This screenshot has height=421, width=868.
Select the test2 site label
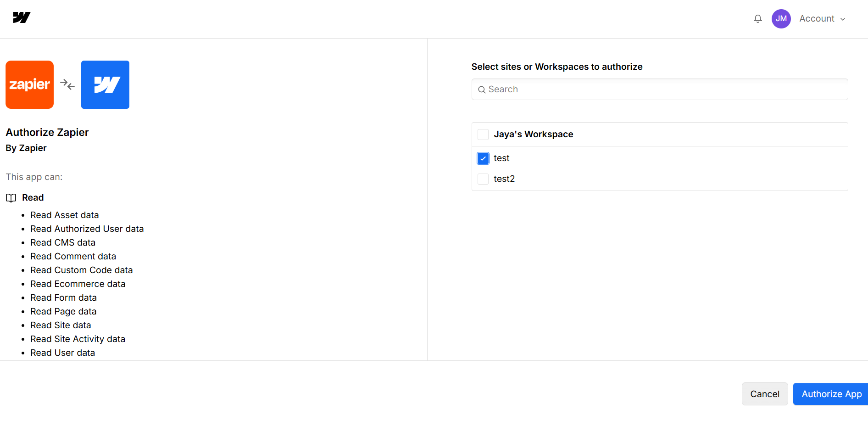click(504, 179)
